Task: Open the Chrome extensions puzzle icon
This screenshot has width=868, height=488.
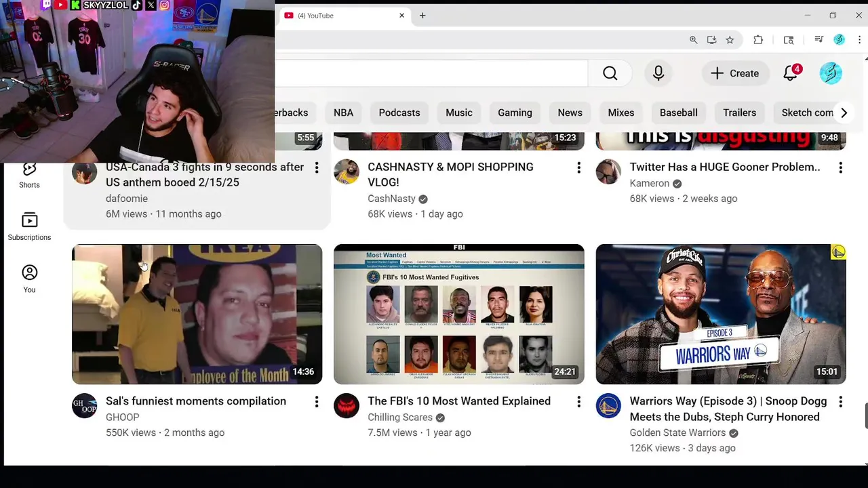Action: pyautogui.click(x=758, y=40)
